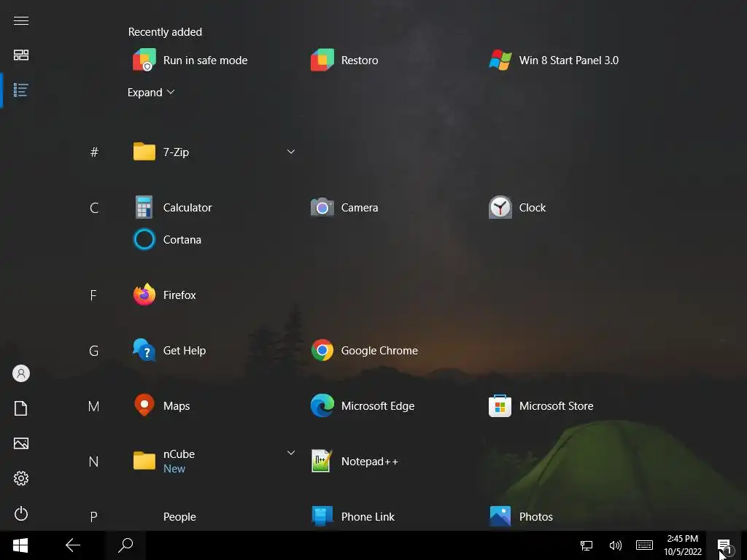Jump to letter index via # header
Viewport: 747px width, 560px height.
(94, 152)
